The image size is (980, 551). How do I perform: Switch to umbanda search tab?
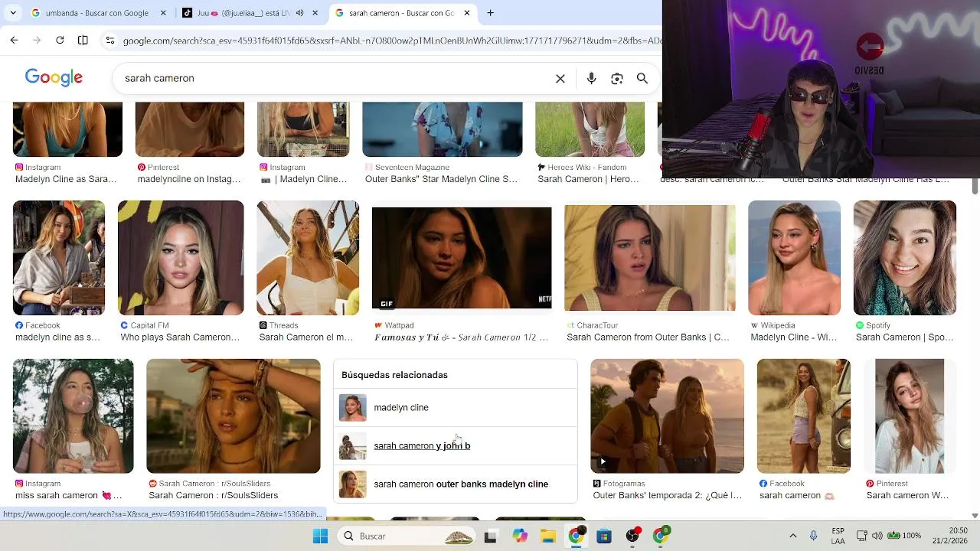(97, 13)
